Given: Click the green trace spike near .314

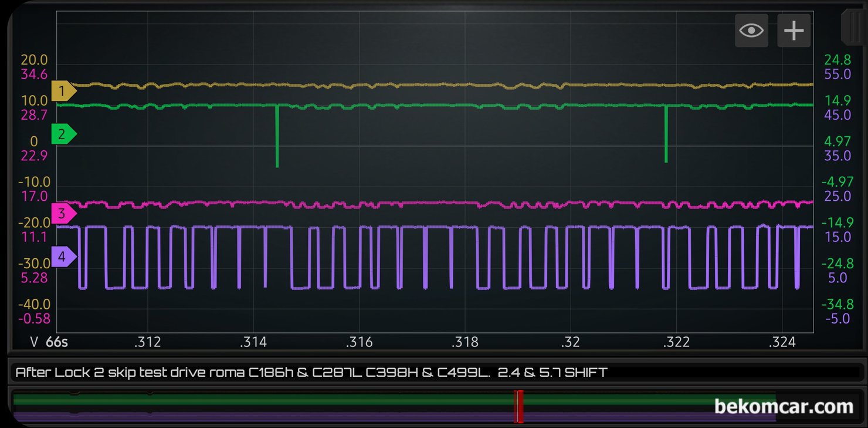Looking at the screenshot, I should click(x=277, y=136).
